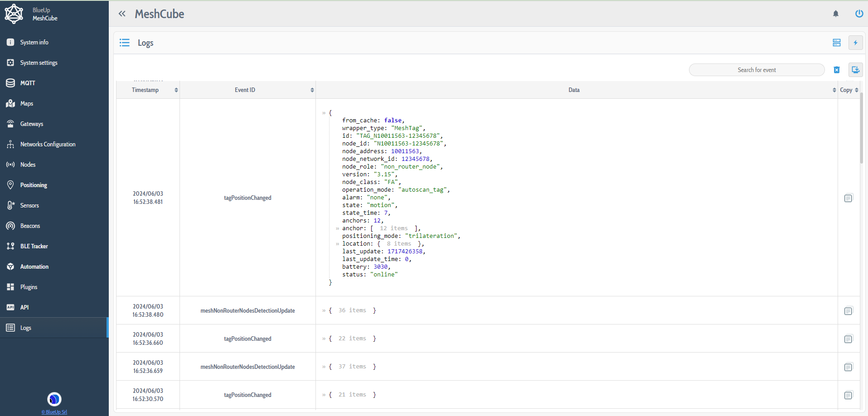Expand the location 8 items object
Image resolution: width=868 pixels, height=416 pixels.
[337, 244]
